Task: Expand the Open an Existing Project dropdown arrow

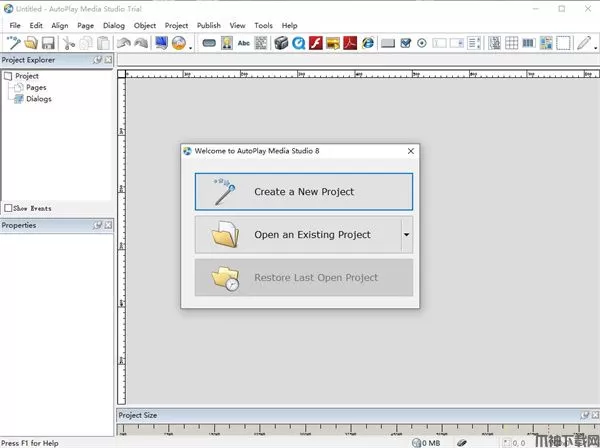Action: point(406,235)
